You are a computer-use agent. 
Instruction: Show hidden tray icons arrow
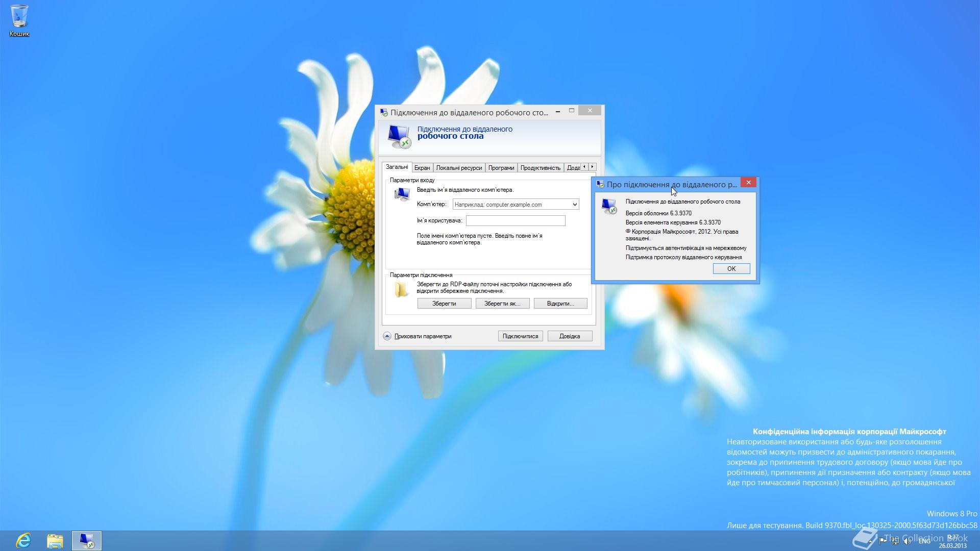(x=870, y=541)
